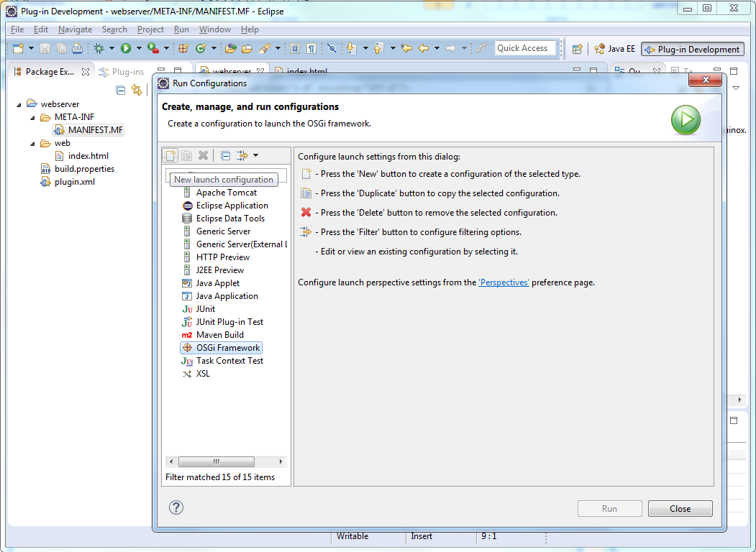Click the Debug bug icon in toolbar
The height and width of the screenshot is (552, 756).
pyautogui.click(x=99, y=48)
